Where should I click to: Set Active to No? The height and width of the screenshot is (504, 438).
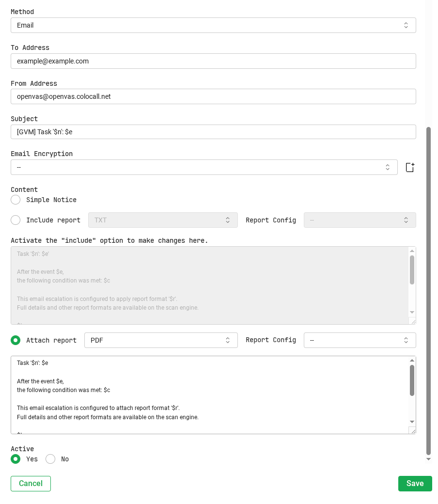click(x=50, y=458)
